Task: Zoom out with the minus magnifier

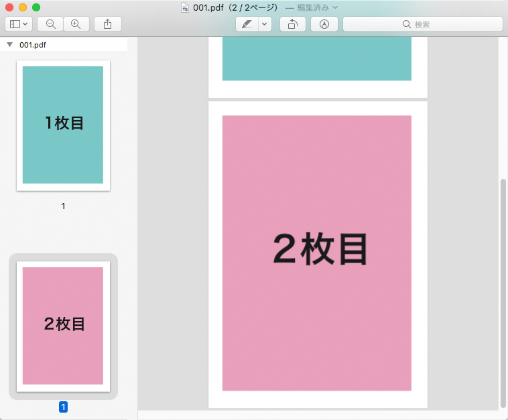Action: (x=50, y=24)
